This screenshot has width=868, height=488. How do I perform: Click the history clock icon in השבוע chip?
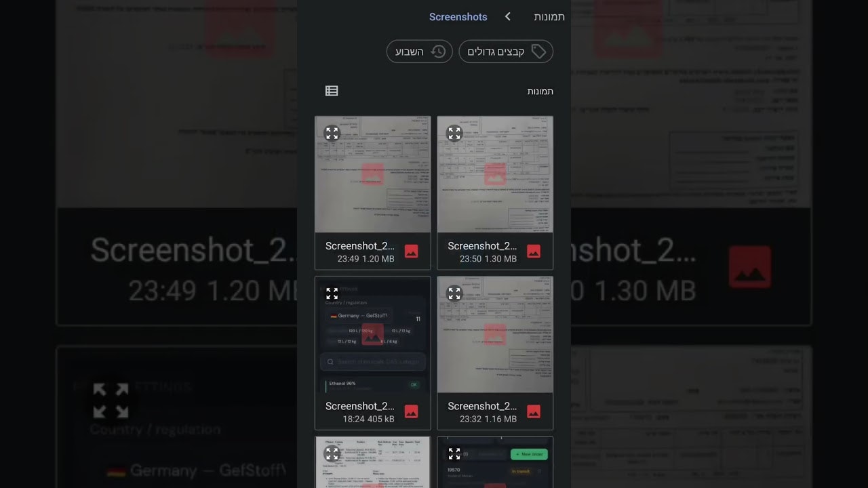tap(439, 52)
